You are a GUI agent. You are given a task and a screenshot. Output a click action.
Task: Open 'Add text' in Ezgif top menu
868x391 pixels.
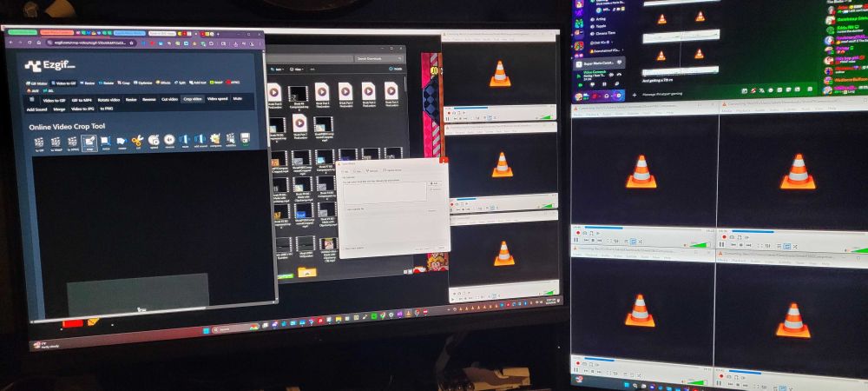(198, 83)
